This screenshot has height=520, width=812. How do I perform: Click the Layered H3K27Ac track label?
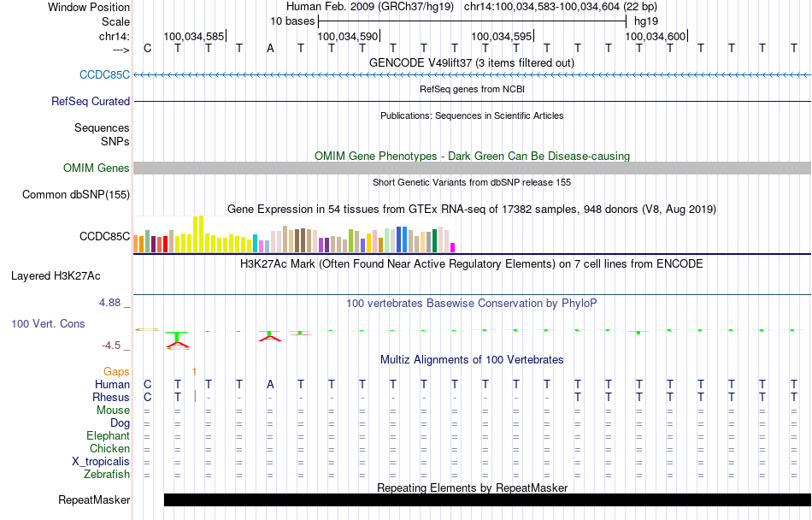pos(56,275)
